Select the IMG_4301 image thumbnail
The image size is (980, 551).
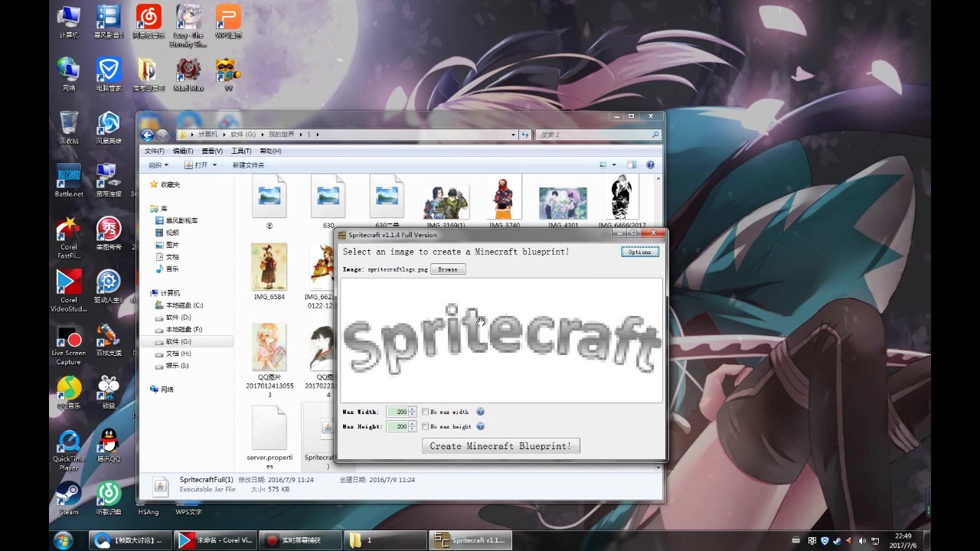click(563, 205)
